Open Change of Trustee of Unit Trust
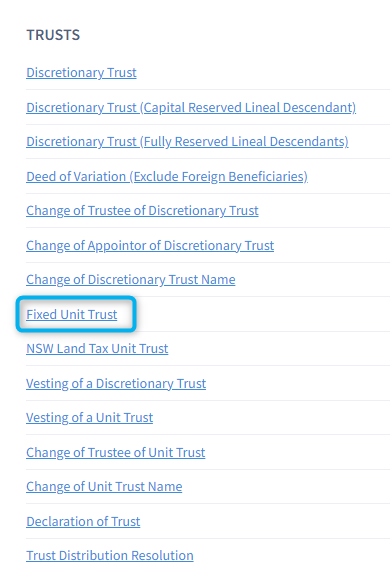The height and width of the screenshot is (585, 390). click(116, 453)
